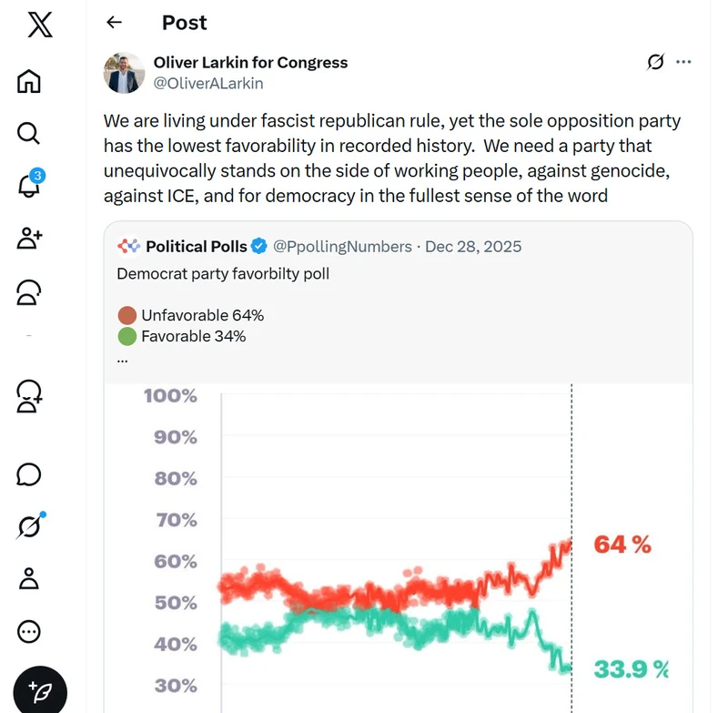This screenshot has height=713, width=728.
Task: Open Communities people icon in sidebar
Action: pos(29,292)
